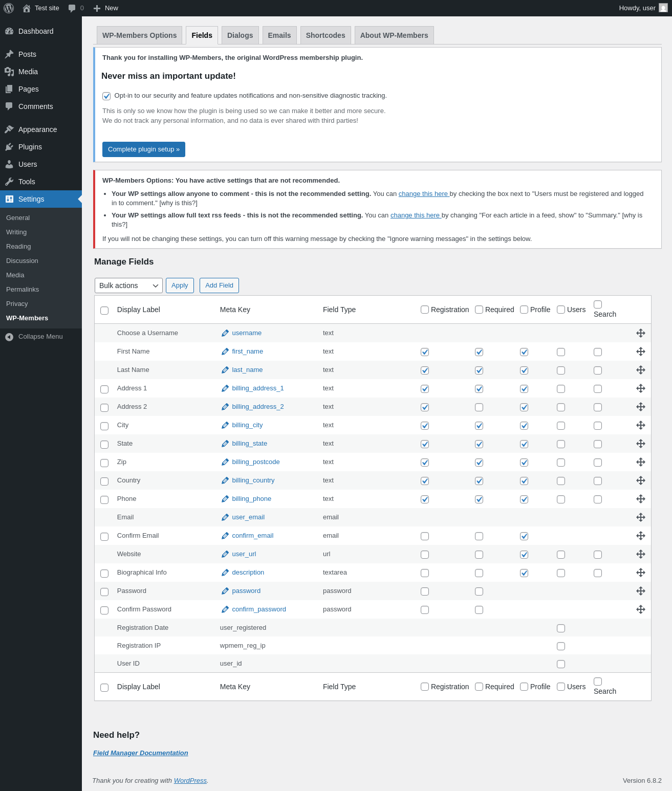Enable Search for First Name field

click(x=598, y=352)
